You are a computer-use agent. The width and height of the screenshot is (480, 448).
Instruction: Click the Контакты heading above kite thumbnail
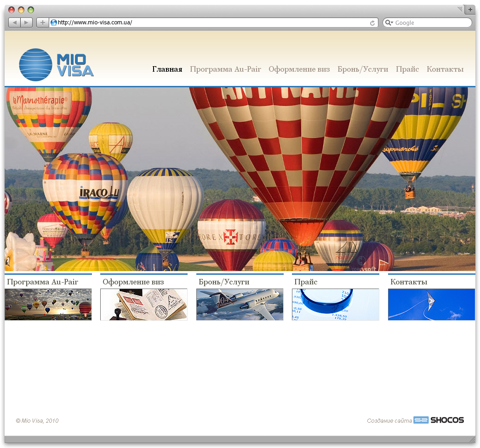point(409,282)
